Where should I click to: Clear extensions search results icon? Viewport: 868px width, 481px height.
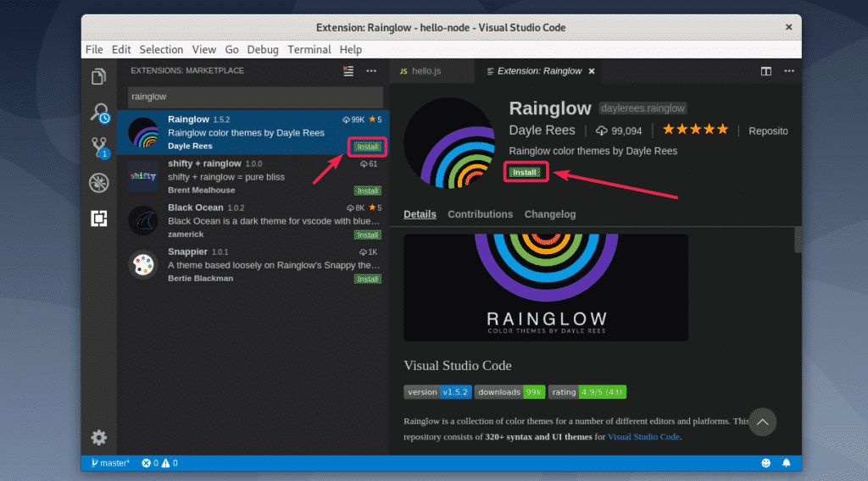click(x=348, y=71)
